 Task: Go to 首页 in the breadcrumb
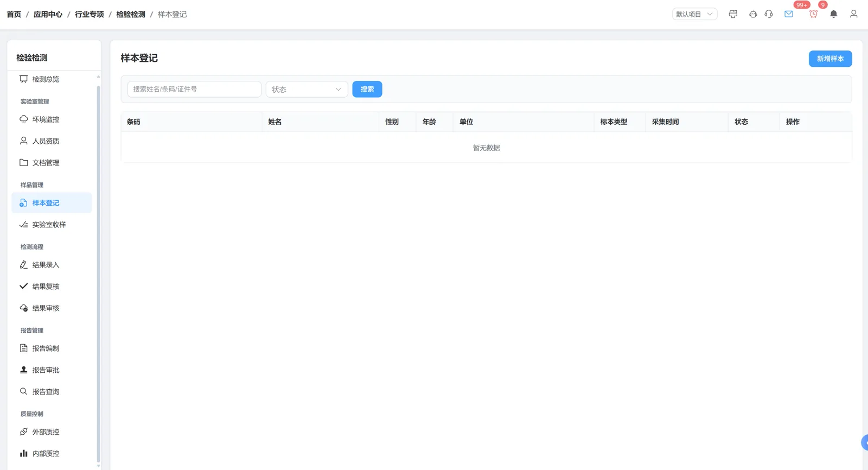[14, 15]
